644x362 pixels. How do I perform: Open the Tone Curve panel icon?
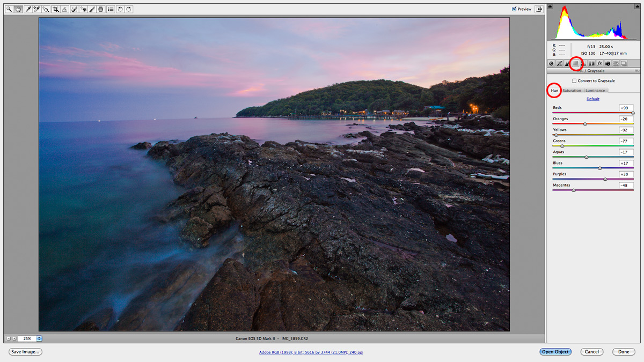[x=559, y=63]
